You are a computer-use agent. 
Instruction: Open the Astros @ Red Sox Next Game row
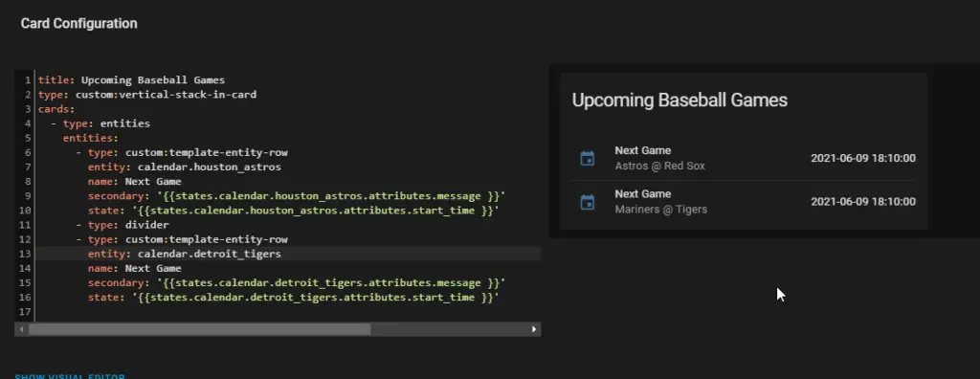coord(743,158)
